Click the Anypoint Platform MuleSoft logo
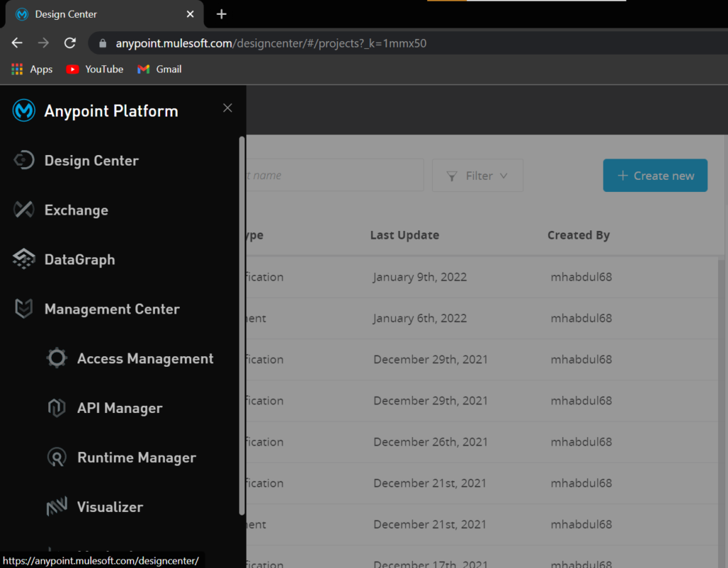Viewport: 728px width, 568px height. pyautogui.click(x=23, y=110)
